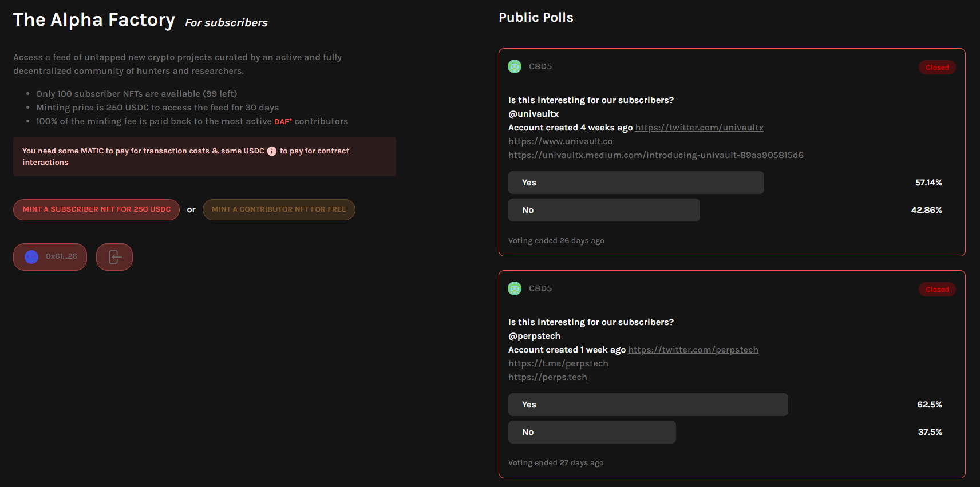
Task: Open the twitter.com/univaultx link
Action: [x=699, y=128]
